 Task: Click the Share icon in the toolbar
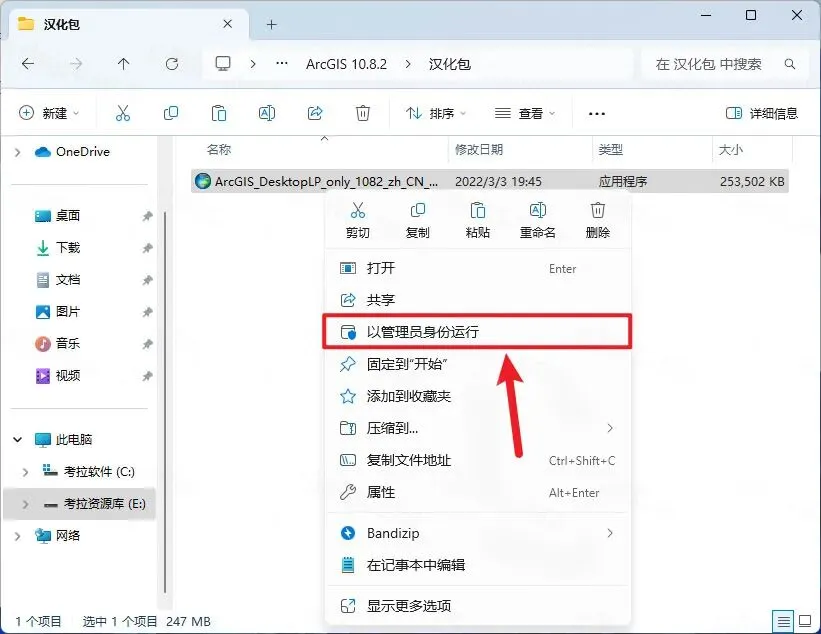315,113
